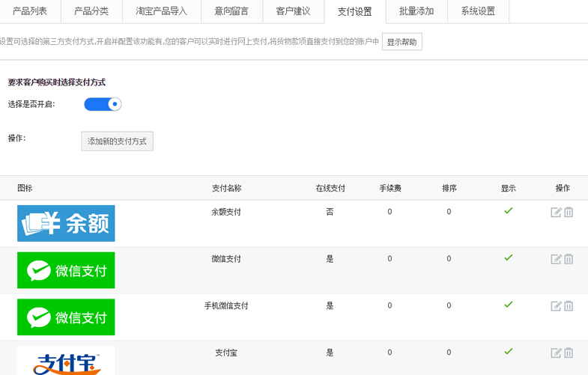This screenshot has height=375, width=588.
Task: Click the 排序 column header
Action: [x=449, y=188]
